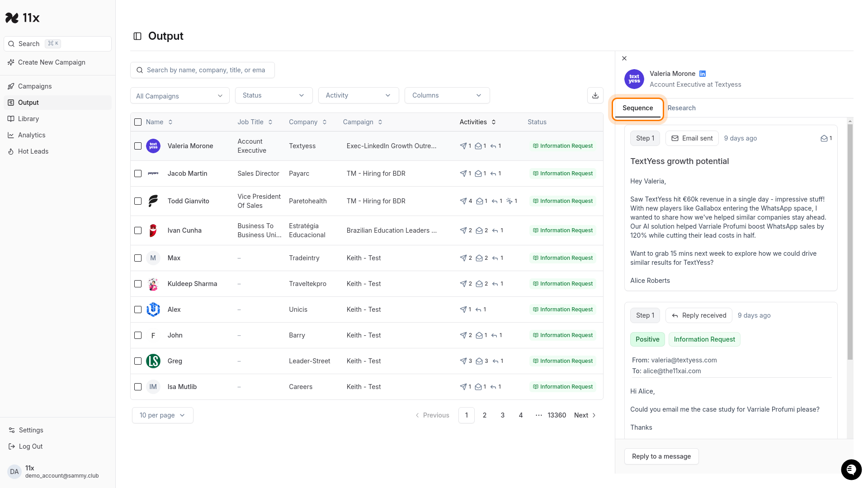Viewport: 868px width, 488px height.
Task: Select the Sequence tab
Action: (x=637, y=108)
